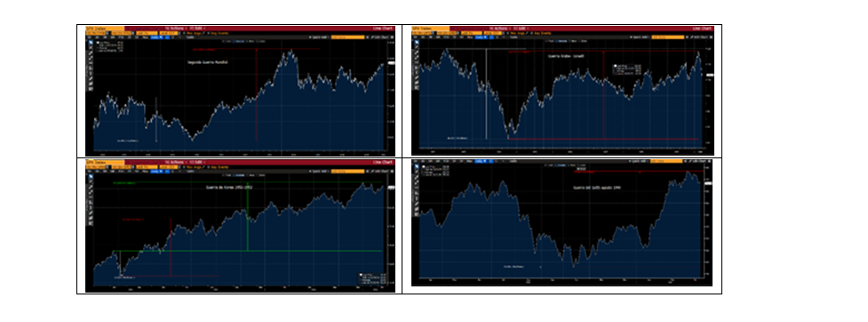
Task: Click Table button in Guerra Árabe-Israelí chart
Action: coord(514,37)
